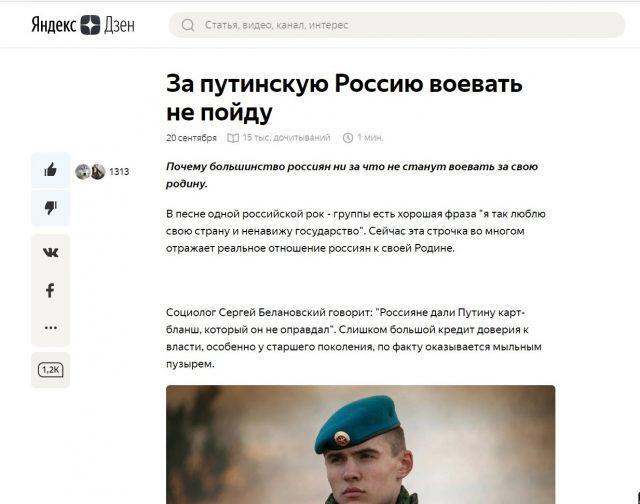Open the comments counter showing 1,2K
The image size is (640, 504).
[51, 370]
